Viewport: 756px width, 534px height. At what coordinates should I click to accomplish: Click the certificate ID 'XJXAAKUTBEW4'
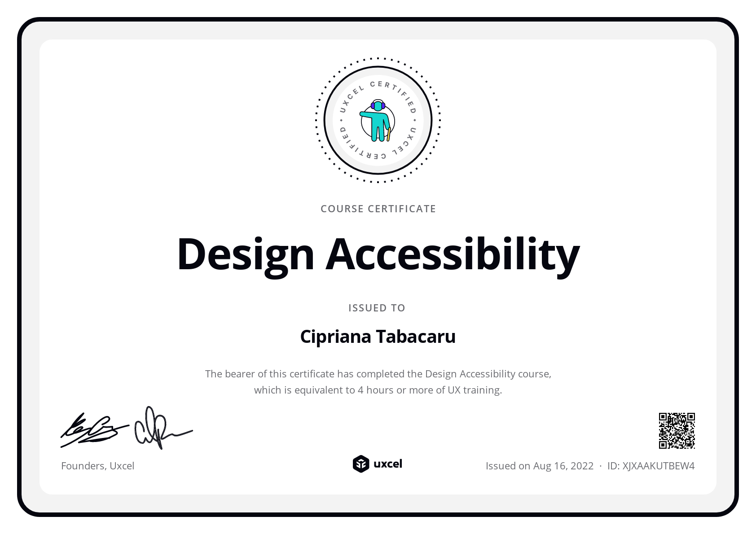(x=659, y=466)
